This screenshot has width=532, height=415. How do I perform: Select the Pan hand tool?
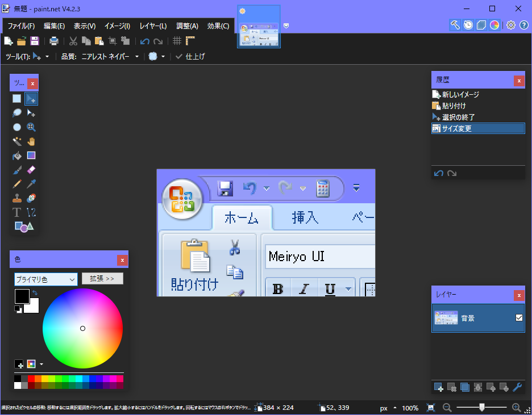pyautogui.click(x=31, y=141)
